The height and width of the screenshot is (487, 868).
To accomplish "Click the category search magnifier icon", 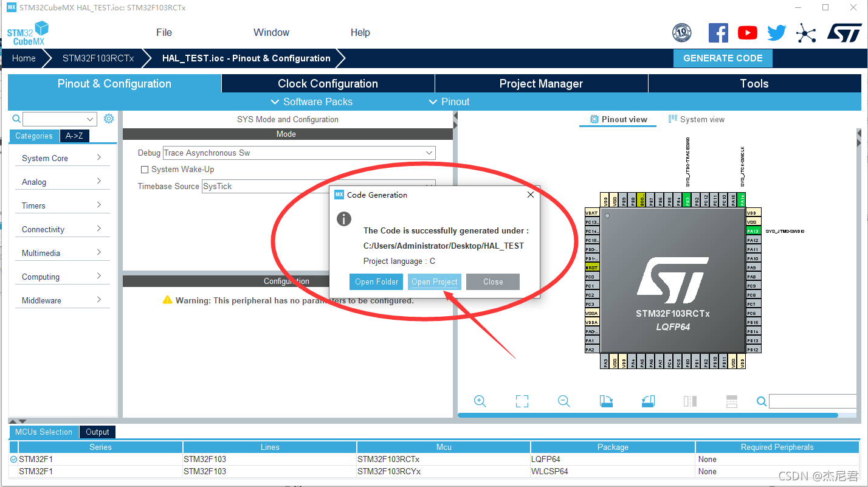I will point(16,119).
